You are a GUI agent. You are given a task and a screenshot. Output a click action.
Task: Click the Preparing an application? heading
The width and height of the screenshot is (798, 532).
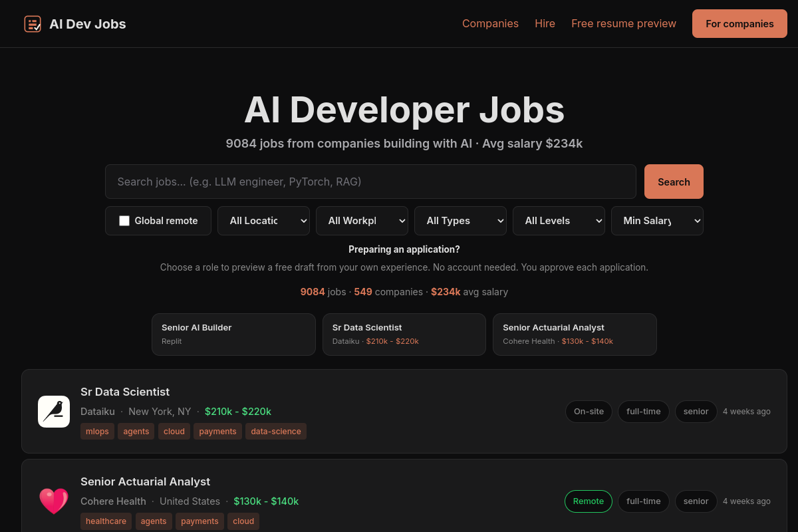click(x=404, y=249)
